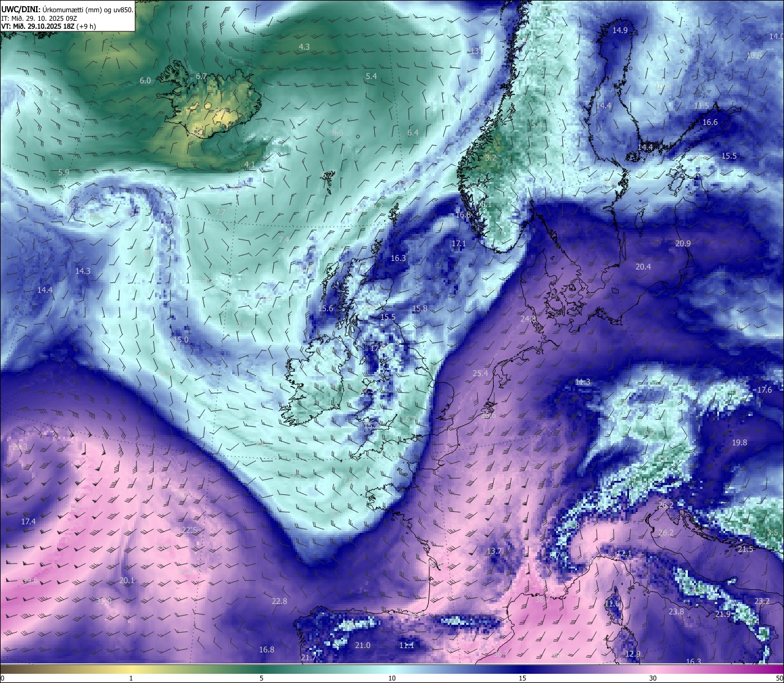Click the value 11.1 over Spain

pos(407,646)
